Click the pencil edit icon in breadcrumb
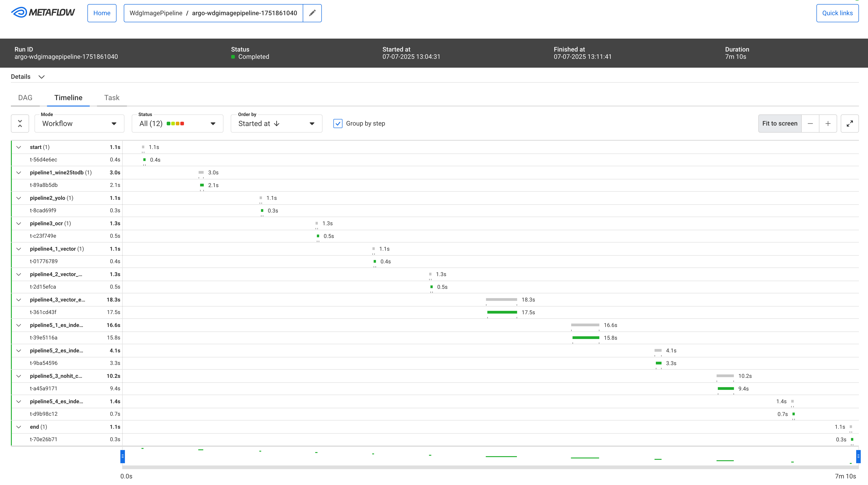The image size is (868, 485). 312,13
